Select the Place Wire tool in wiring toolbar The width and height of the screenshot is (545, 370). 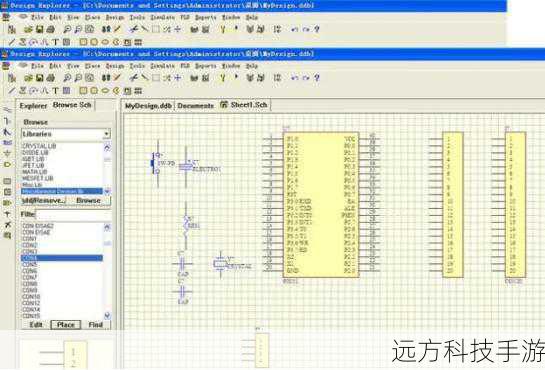click(7, 110)
